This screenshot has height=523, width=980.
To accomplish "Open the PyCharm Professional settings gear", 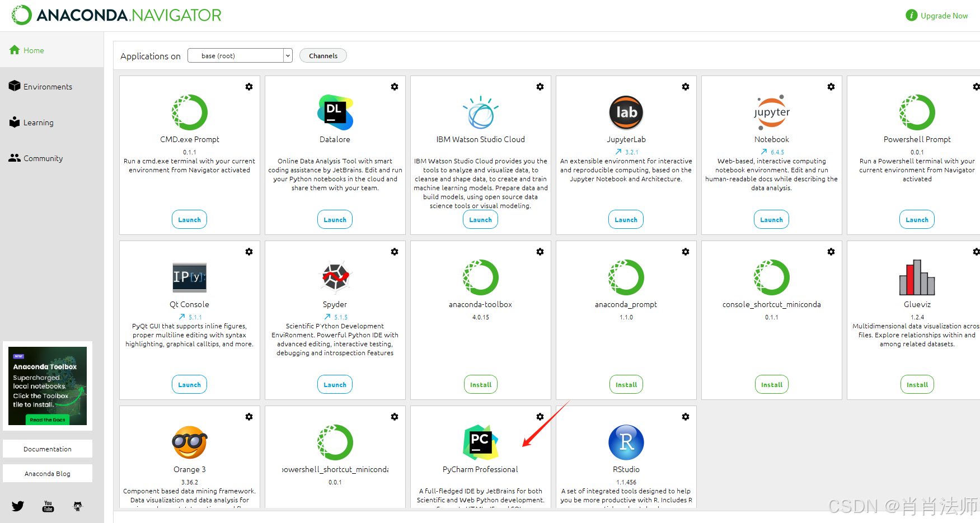I will 540,417.
